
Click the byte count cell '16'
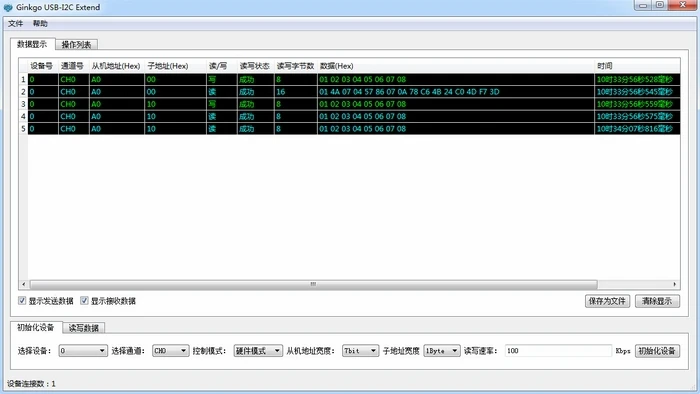click(x=296, y=92)
